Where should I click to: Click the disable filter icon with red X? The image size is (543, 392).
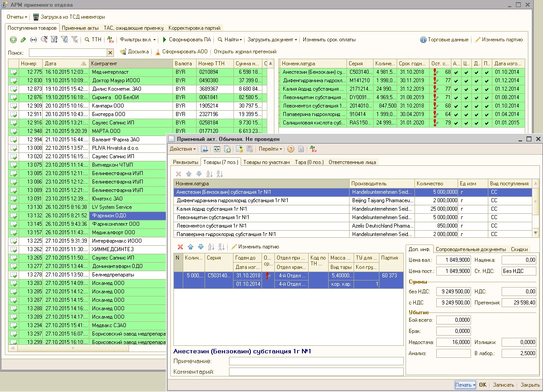click(x=75, y=40)
